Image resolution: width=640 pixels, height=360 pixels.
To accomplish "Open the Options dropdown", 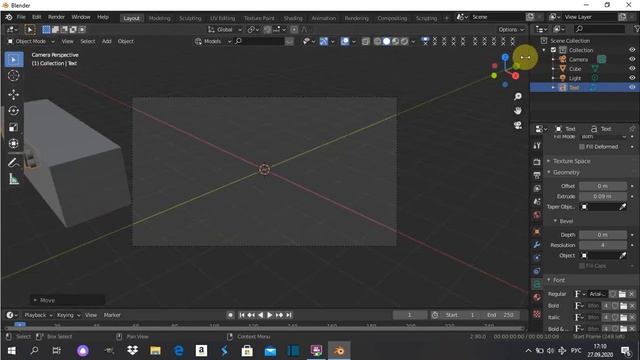I will pos(511,29).
